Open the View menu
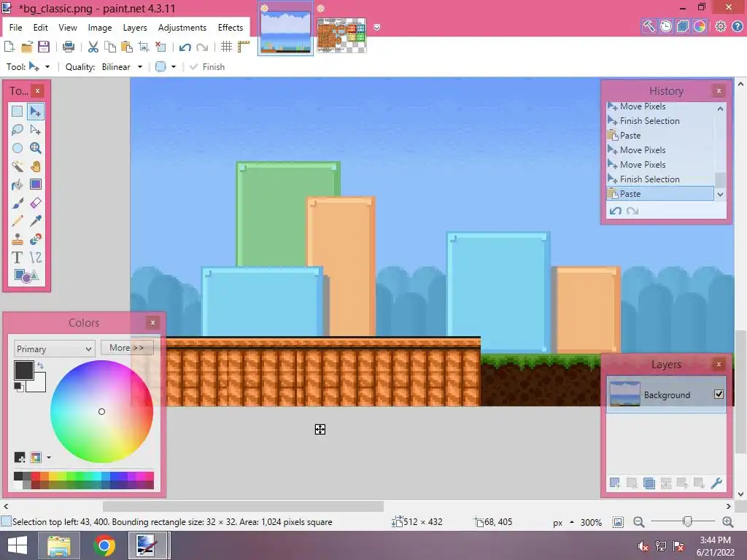Viewport: 747px width, 560px height. point(68,28)
